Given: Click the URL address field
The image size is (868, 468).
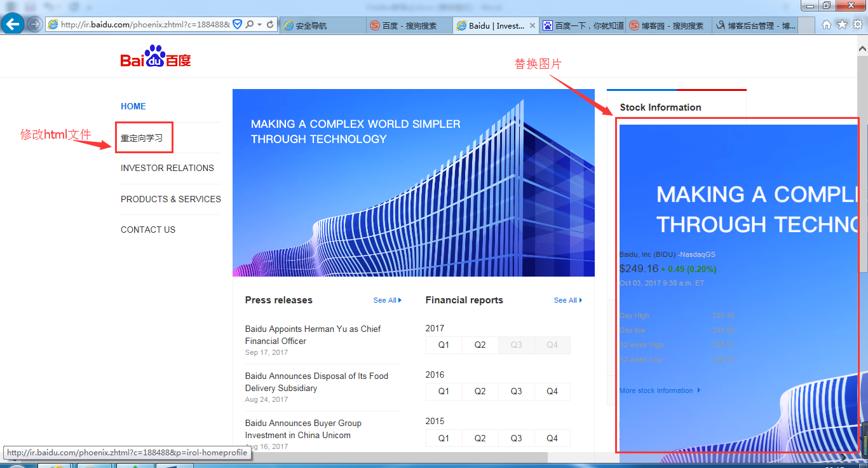Looking at the screenshot, I should 145,25.
